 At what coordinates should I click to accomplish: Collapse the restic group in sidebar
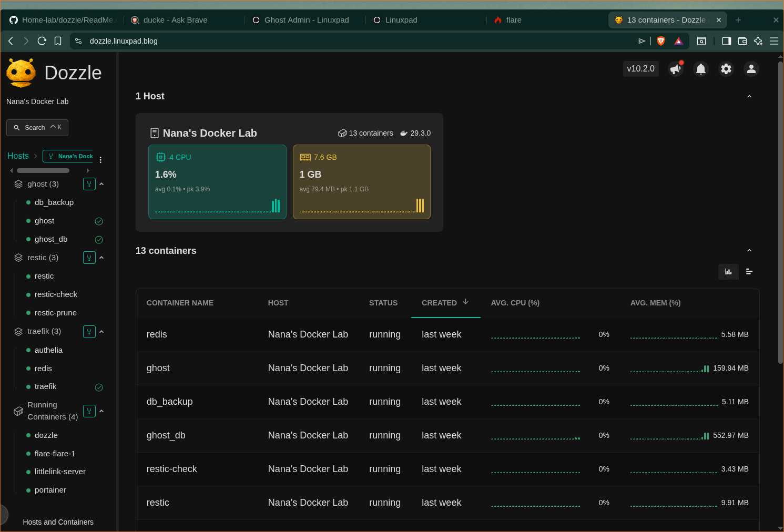coord(101,258)
